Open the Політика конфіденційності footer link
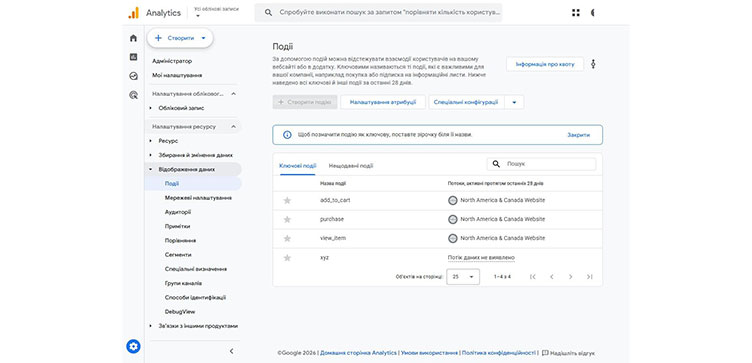The height and width of the screenshot is (363, 752). click(498, 353)
